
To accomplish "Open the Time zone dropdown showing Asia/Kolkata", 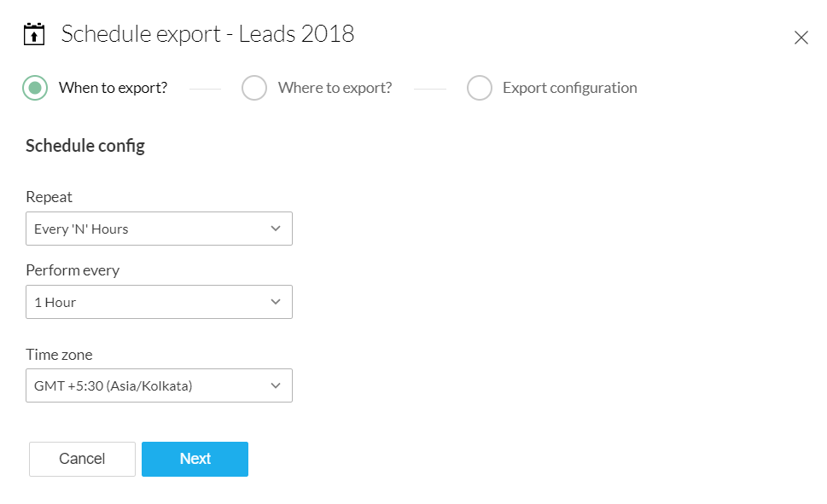I will tap(159, 385).
